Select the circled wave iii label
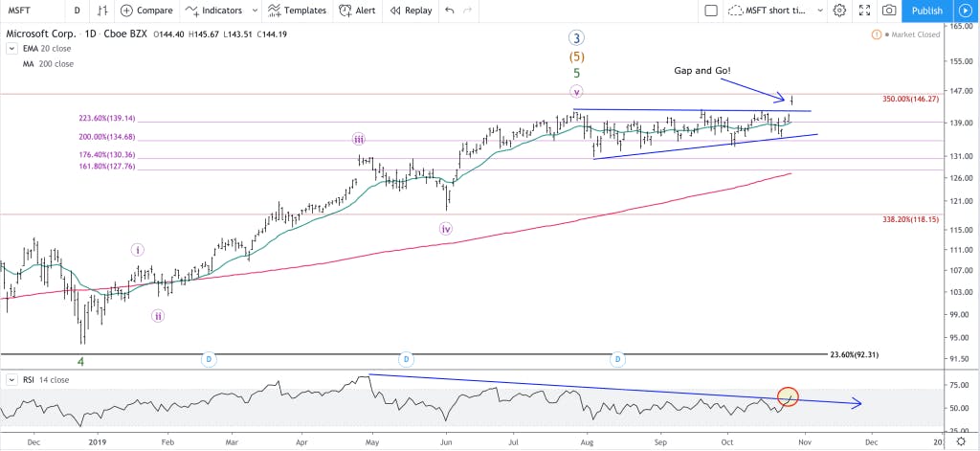980x451 pixels. click(358, 139)
